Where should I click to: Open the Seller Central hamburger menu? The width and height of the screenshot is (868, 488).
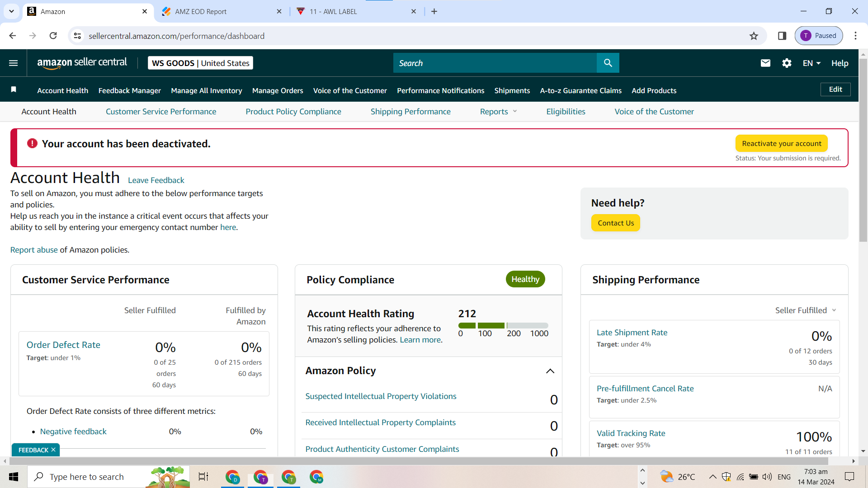point(14,63)
